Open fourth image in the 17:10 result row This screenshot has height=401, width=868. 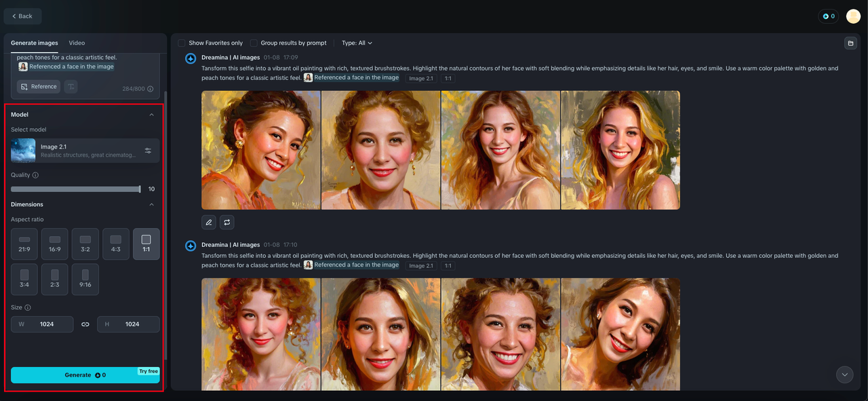pyautogui.click(x=620, y=335)
